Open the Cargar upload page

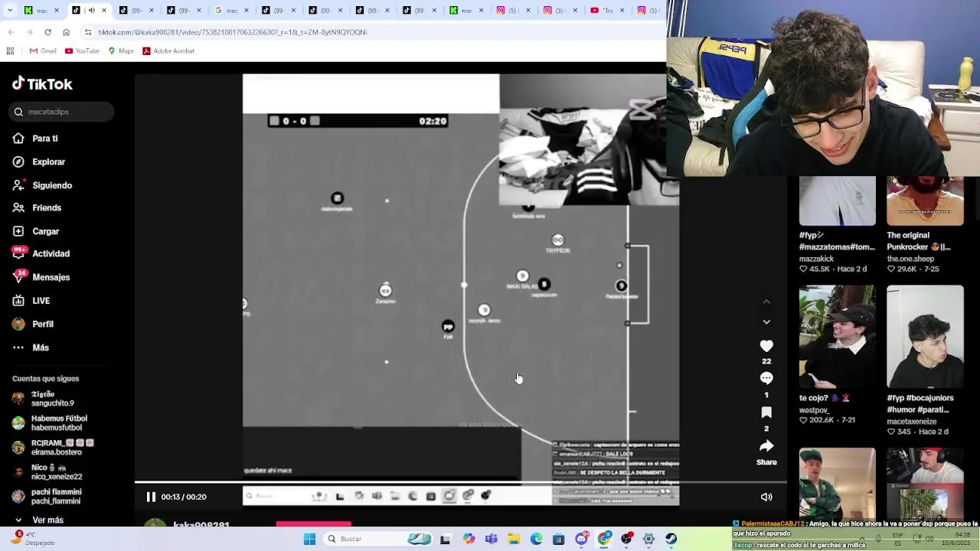tap(35, 231)
